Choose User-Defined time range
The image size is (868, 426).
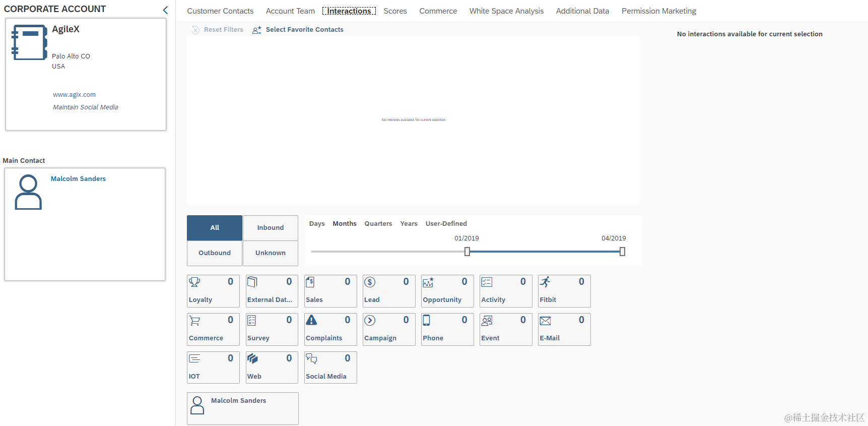[446, 224]
